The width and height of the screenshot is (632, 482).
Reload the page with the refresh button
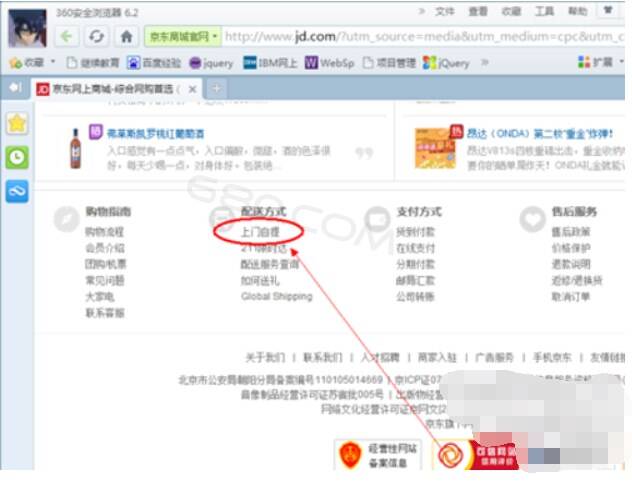point(96,37)
